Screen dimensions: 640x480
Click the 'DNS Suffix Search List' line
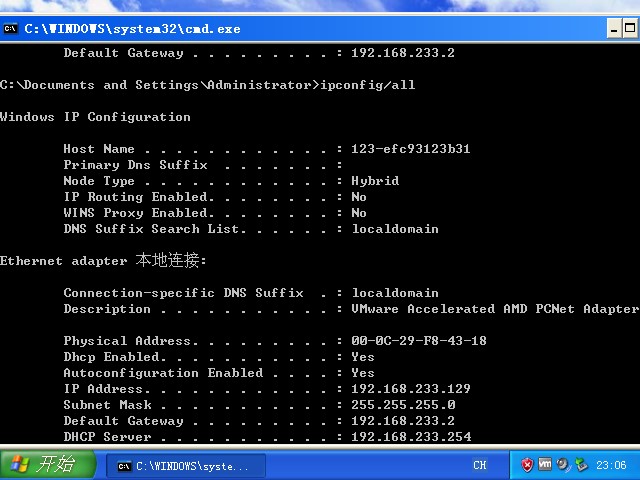point(251,229)
